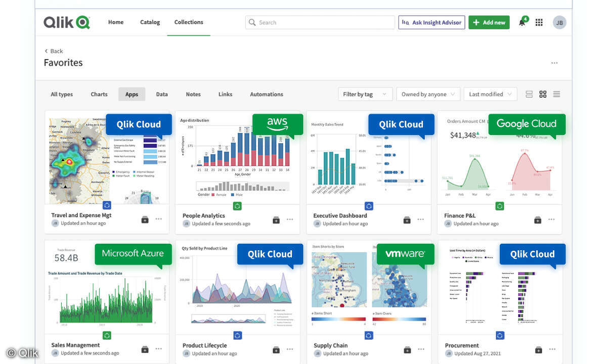Click collection icon on Product Lifecycle
The height and width of the screenshot is (364, 607).
pos(276,349)
